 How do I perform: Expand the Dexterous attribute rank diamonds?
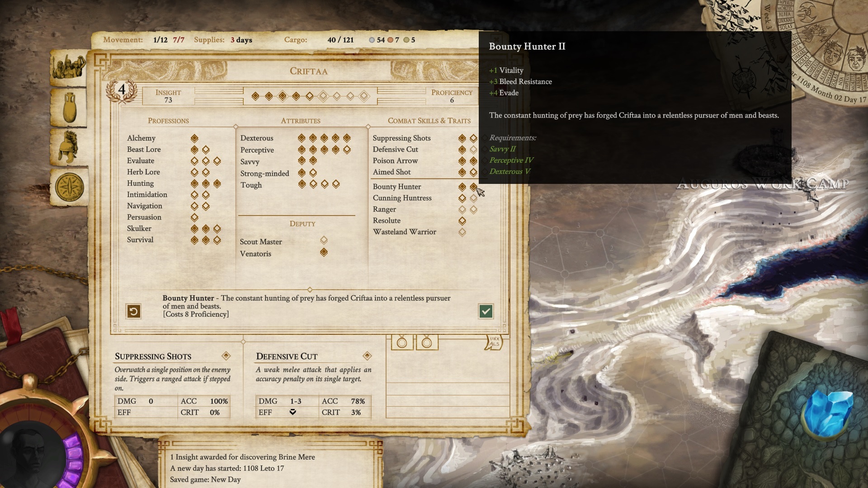click(324, 138)
